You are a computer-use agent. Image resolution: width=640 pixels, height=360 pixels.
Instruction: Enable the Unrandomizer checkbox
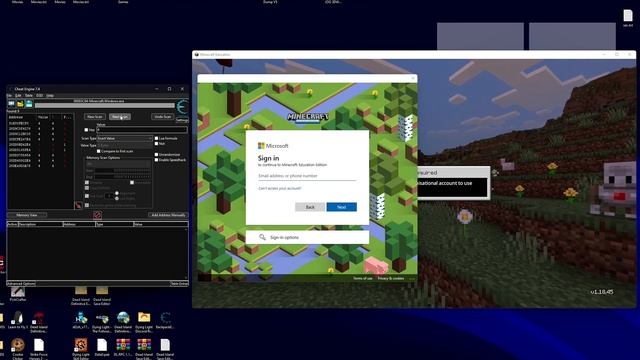156,155
